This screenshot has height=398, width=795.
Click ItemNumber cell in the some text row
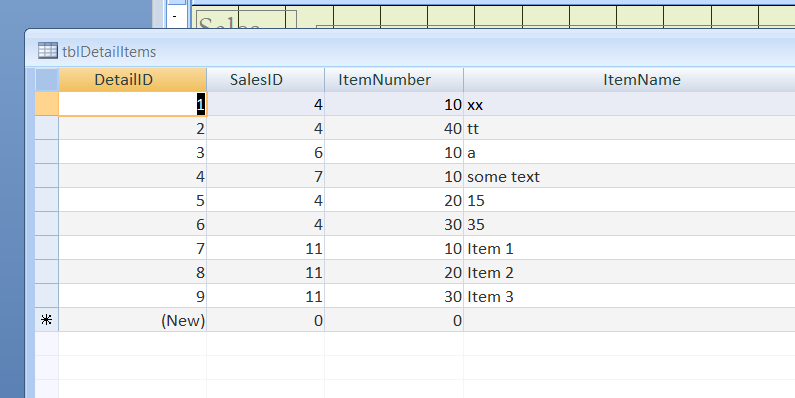394,176
